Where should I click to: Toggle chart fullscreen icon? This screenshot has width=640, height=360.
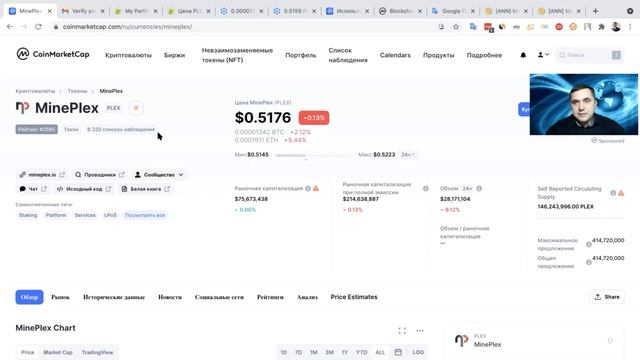click(402, 331)
